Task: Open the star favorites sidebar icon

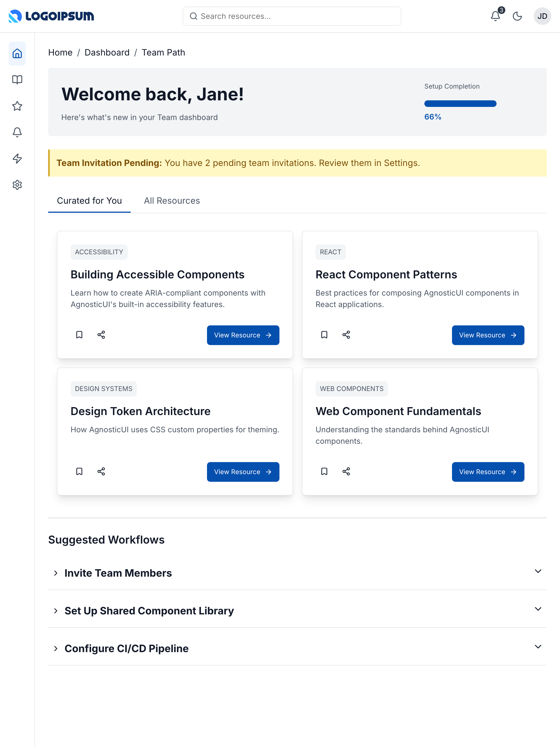Action: coord(17,106)
